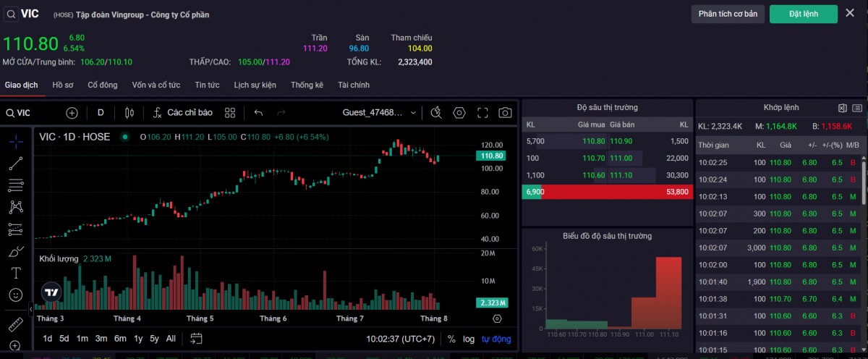
Task: Select the brush drawing tool
Action: 15,252
